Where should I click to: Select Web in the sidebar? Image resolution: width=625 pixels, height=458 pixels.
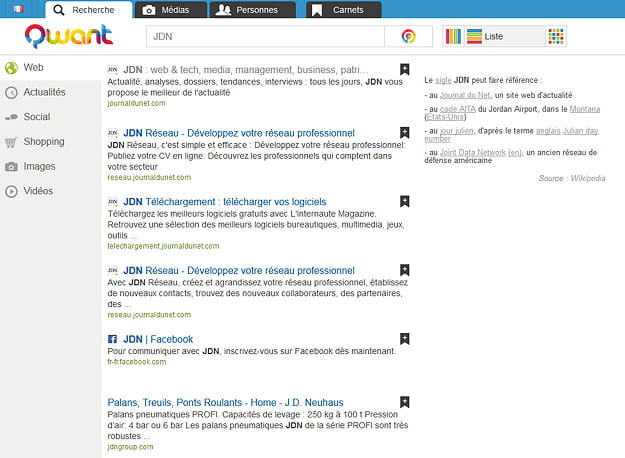tap(51, 68)
